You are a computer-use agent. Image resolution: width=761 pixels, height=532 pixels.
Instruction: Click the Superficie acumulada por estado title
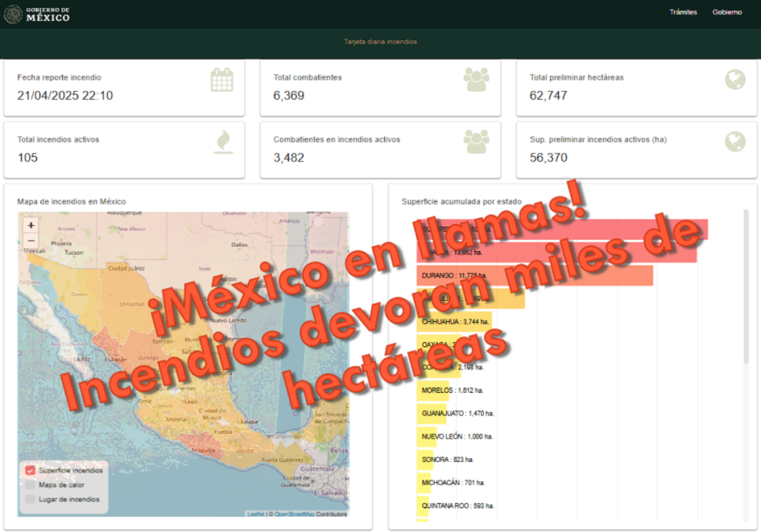(x=461, y=201)
